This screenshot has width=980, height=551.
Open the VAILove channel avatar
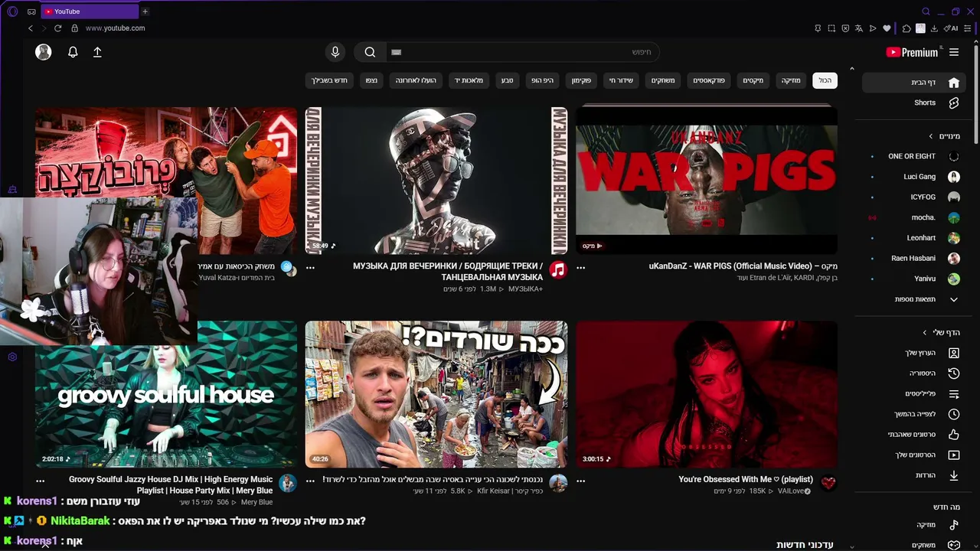click(828, 483)
